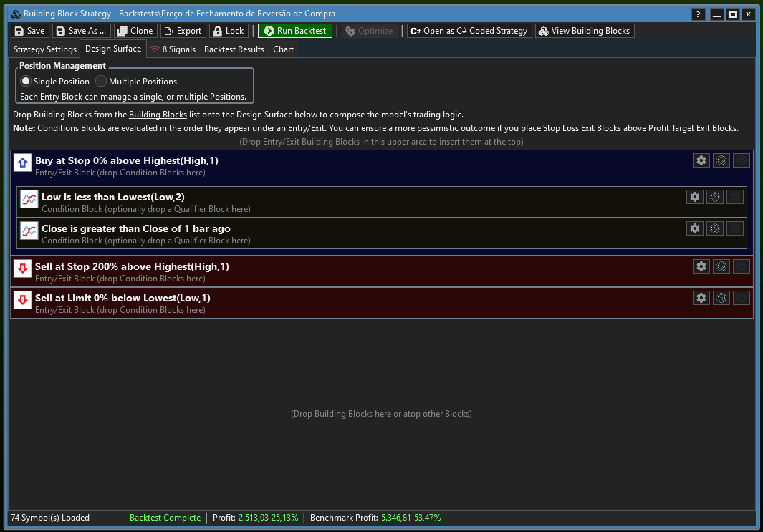Open the 8 Signals tab

coord(173,49)
